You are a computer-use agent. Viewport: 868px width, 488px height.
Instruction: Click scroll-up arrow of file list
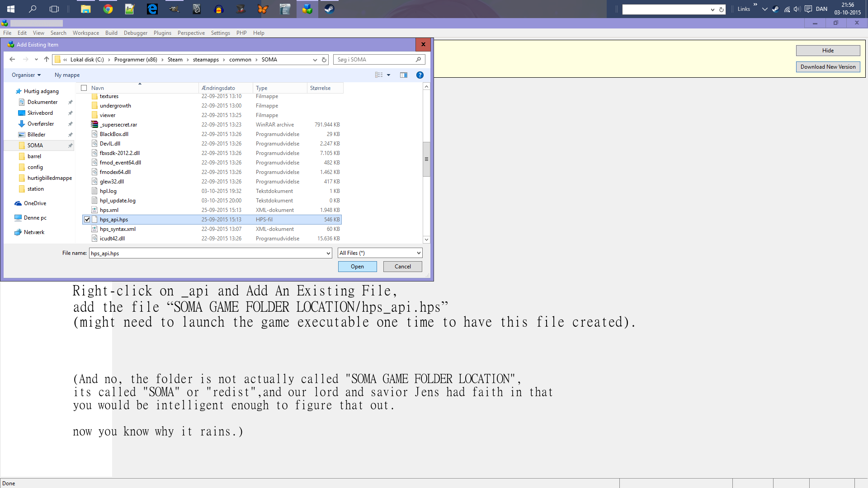[426, 86]
